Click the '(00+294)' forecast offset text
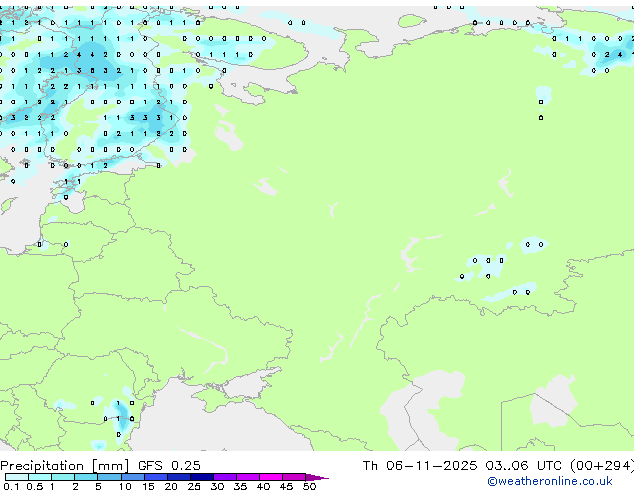Viewport: 634px width, 490px height. [x=602, y=466]
